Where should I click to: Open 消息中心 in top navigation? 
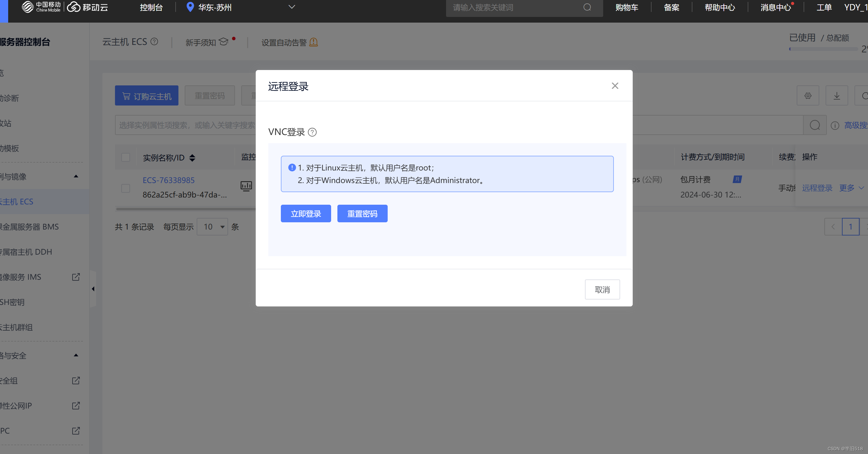pos(775,8)
